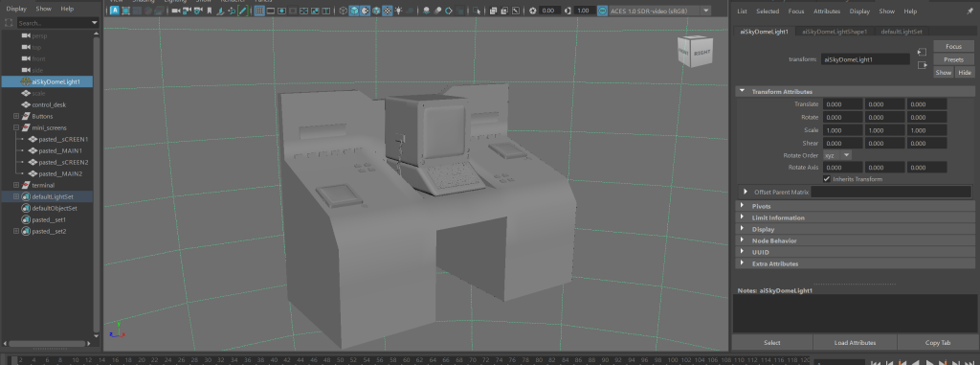
Task: Click the pin icon in Attribute Editor
Action: [x=969, y=11]
